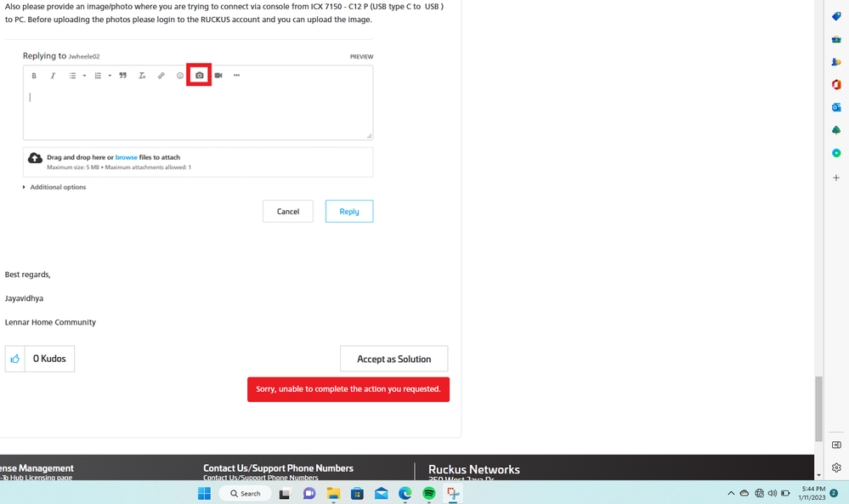Click the Insert Photos camera icon
This screenshot has height=504, width=849.
click(x=199, y=76)
